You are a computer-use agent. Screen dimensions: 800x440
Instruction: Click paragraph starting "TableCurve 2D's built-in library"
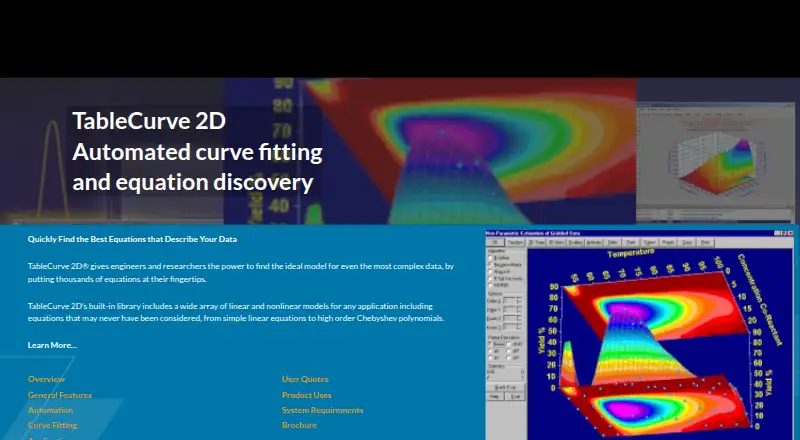(x=236, y=312)
